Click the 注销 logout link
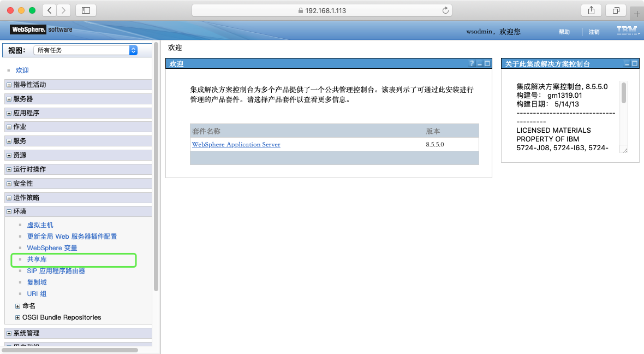The width and height of the screenshot is (644, 354). (x=594, y=32)
